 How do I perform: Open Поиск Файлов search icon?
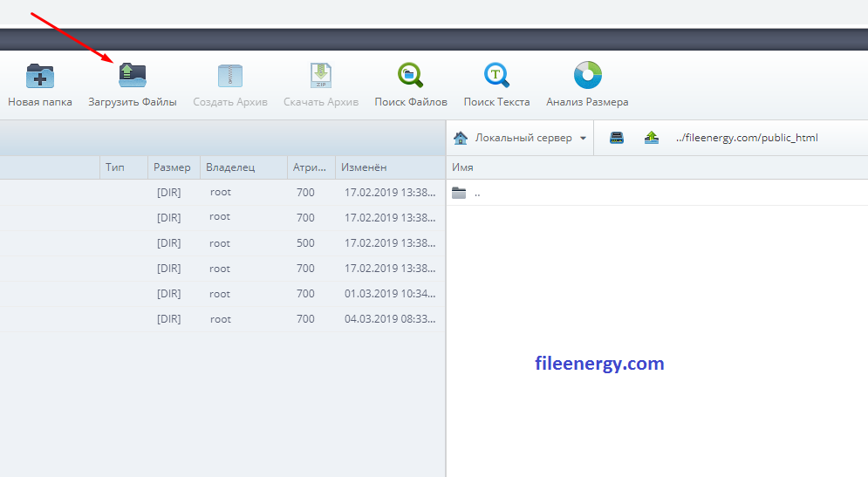tap(411, 75)
